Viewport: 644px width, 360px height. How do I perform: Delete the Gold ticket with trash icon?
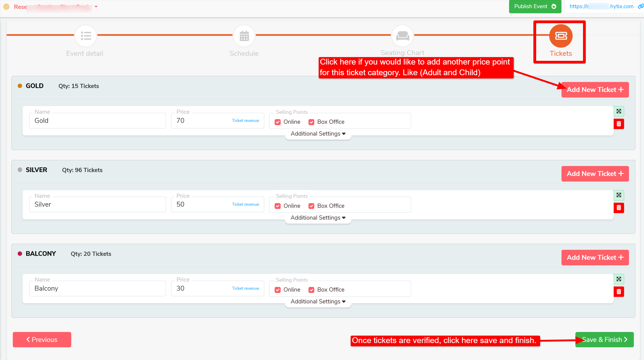[618, 124]
